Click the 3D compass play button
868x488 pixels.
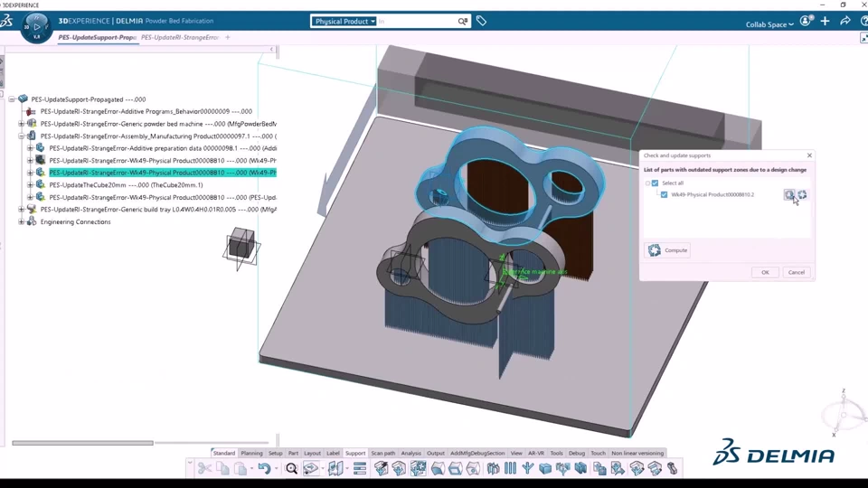(x=36, y=26)
